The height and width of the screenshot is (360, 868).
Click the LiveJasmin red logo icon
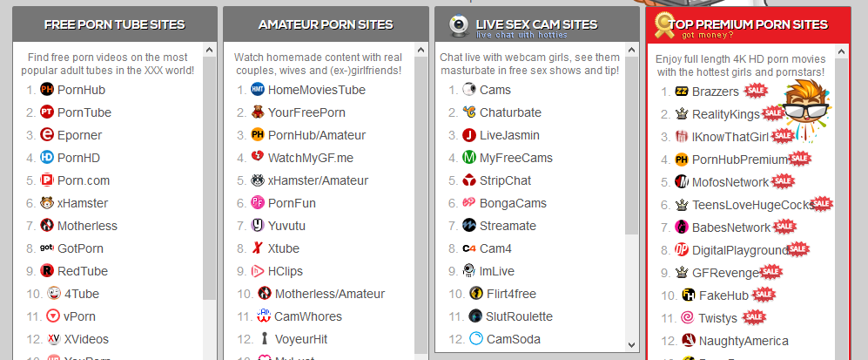coord(469,134)
